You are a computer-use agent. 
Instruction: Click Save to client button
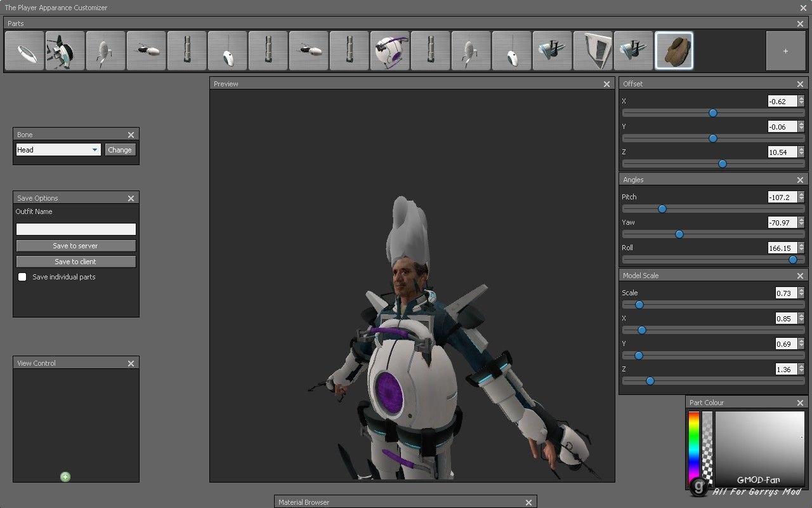75,262
